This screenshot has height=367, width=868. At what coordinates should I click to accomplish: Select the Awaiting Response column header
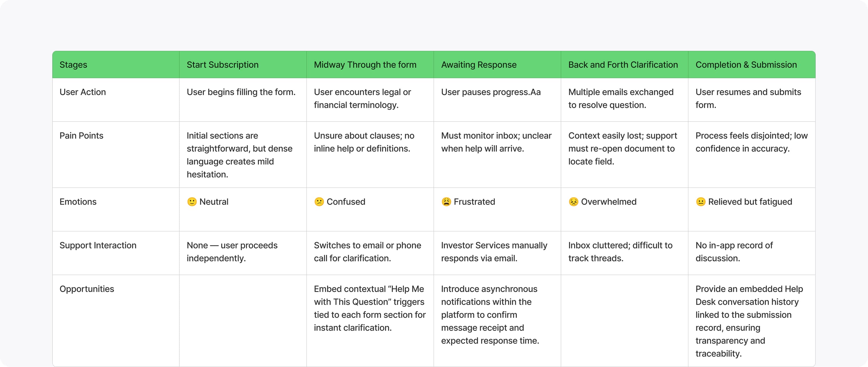[497, 65]
